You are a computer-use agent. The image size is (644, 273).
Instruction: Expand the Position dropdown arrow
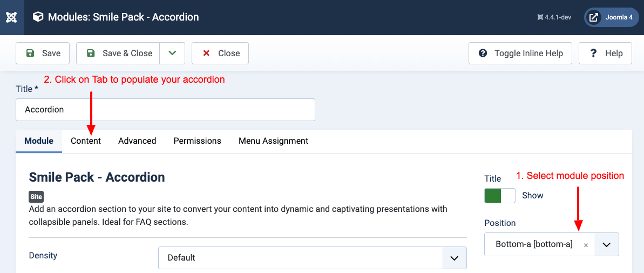(x=607, y=245)
